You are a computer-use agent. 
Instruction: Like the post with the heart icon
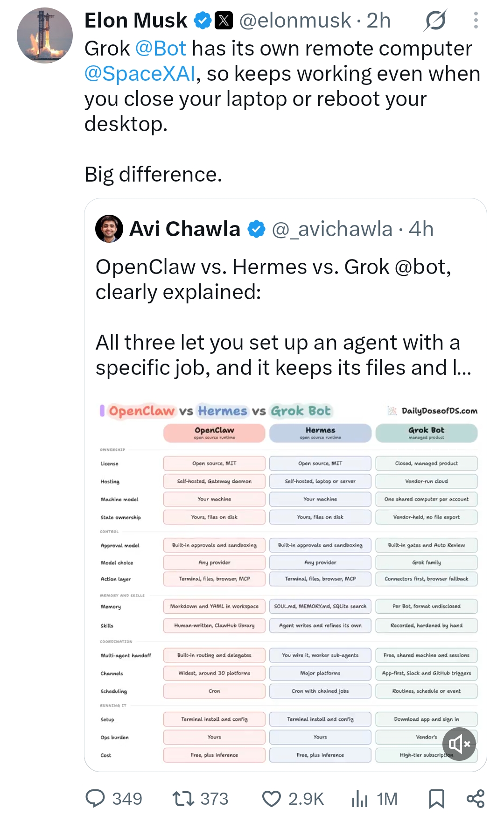(x=293, y=799)
